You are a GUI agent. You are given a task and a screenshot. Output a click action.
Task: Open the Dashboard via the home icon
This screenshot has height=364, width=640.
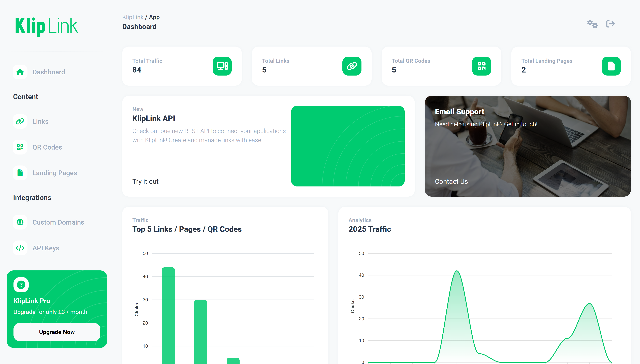pos(20,72)
